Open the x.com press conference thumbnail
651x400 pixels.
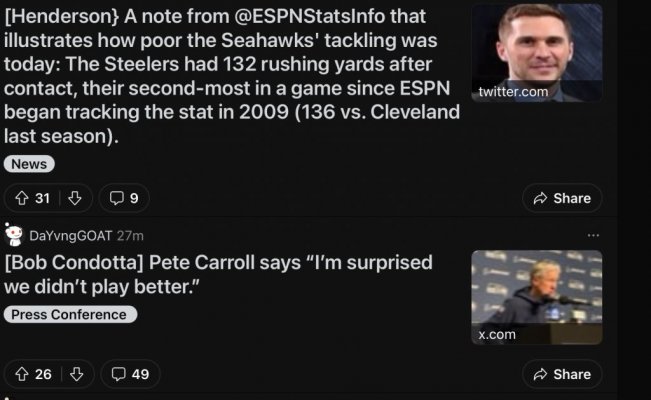click(x=537, y=297)
